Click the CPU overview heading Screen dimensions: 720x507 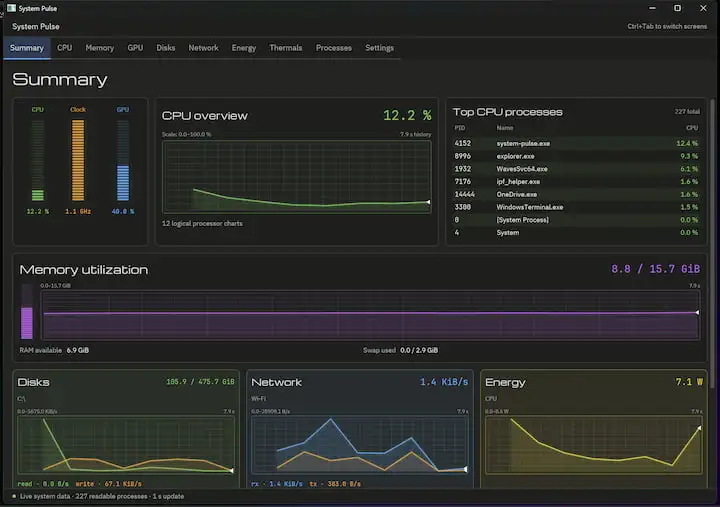point(205,116)
